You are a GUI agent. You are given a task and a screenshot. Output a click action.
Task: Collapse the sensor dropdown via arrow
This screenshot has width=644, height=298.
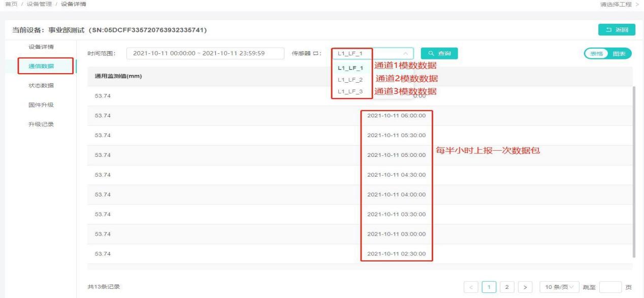pyautogui.click(x=405, y=53)
